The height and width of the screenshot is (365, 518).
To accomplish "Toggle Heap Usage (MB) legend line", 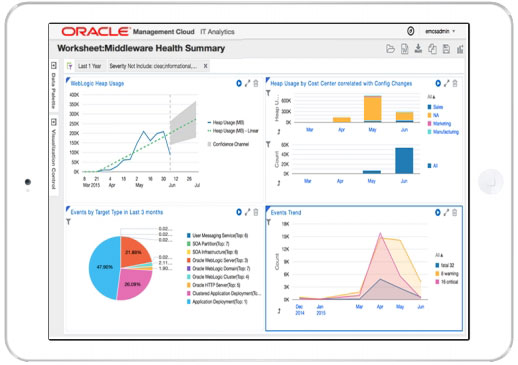I will tap(226, 122).
